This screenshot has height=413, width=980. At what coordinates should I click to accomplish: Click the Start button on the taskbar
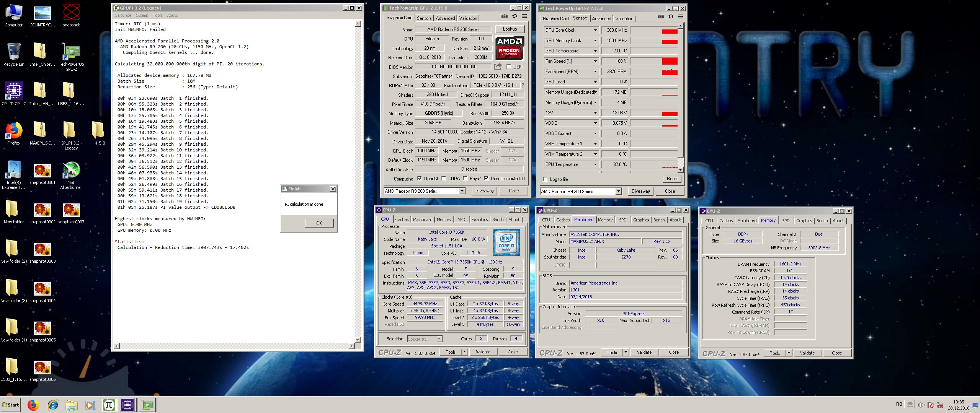click(x=10, y=405)
